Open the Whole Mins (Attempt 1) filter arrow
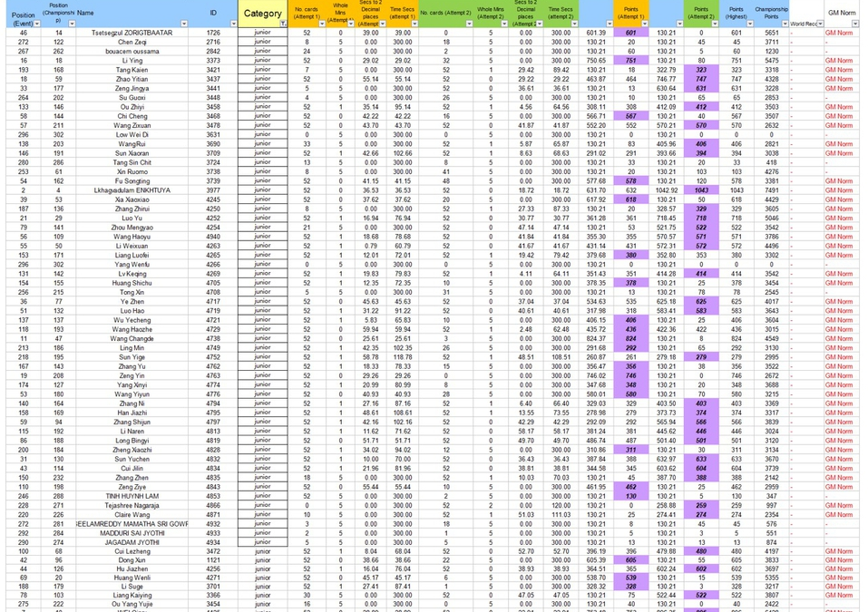This screenshot has height=612, width=868. (x=350, y=24)
